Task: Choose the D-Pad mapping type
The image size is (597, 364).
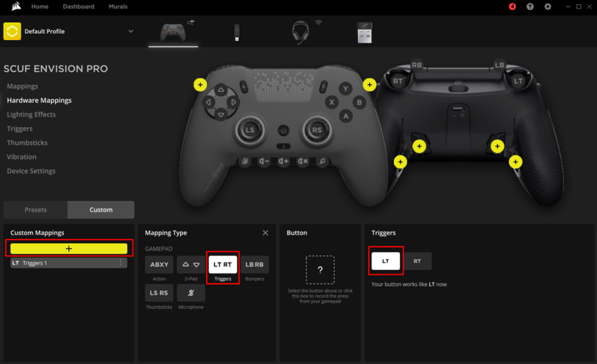Action: (x=191, y=265)
